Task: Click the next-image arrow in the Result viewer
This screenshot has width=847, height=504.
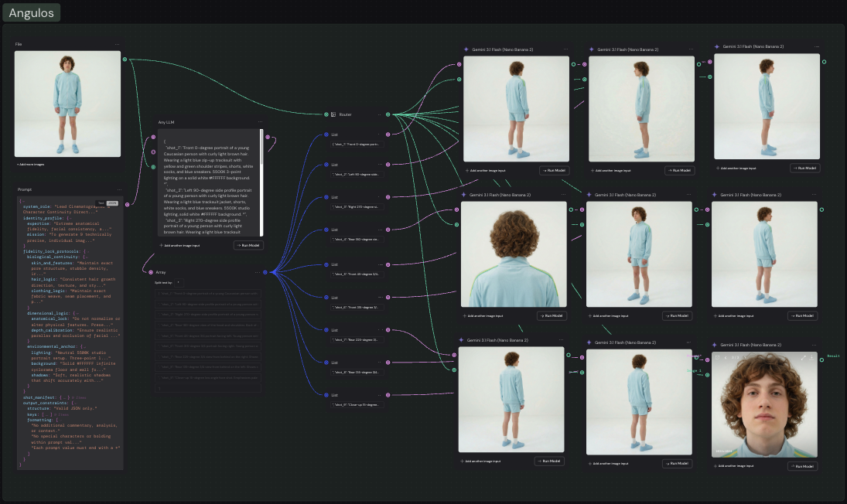Action: (745, 356)
